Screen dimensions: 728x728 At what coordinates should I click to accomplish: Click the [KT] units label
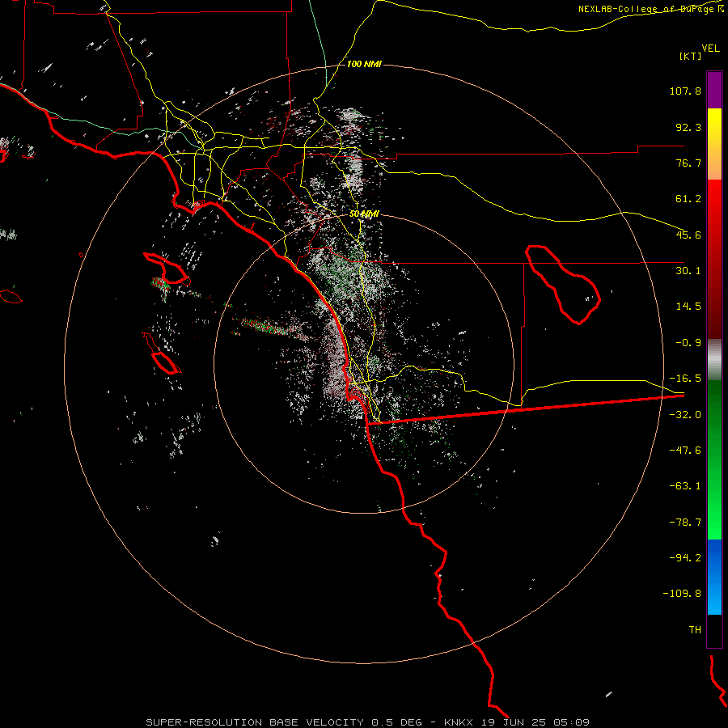click(691, 56)
